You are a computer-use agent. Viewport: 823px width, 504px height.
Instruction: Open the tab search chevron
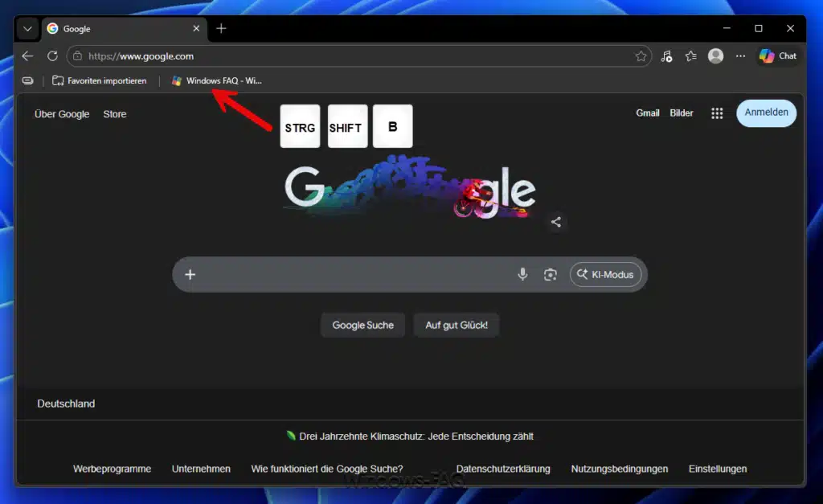pos(27,28)
